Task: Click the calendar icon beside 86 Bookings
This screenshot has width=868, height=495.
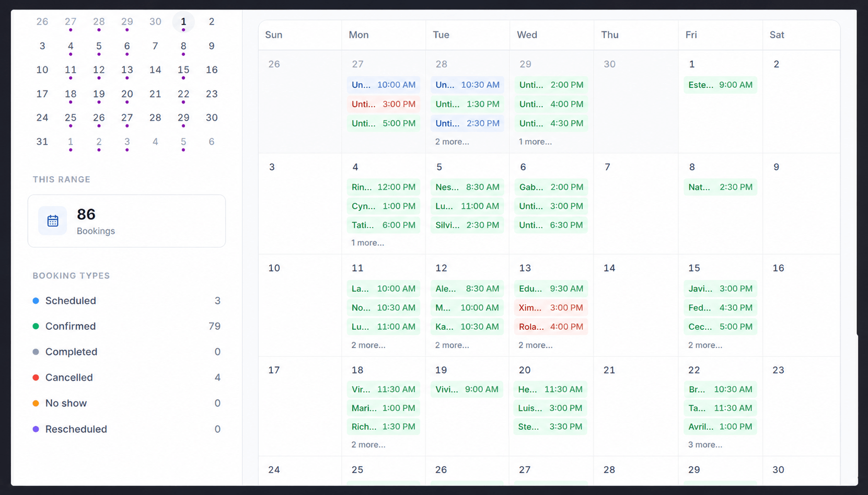Action: pyautogui.click(x=53, y=221)
